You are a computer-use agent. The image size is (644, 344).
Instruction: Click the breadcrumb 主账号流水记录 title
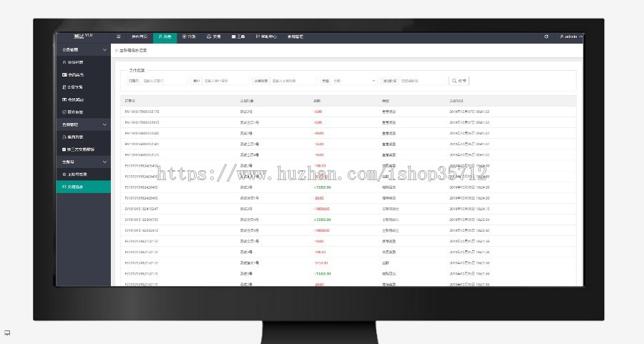tap(133, 51)
